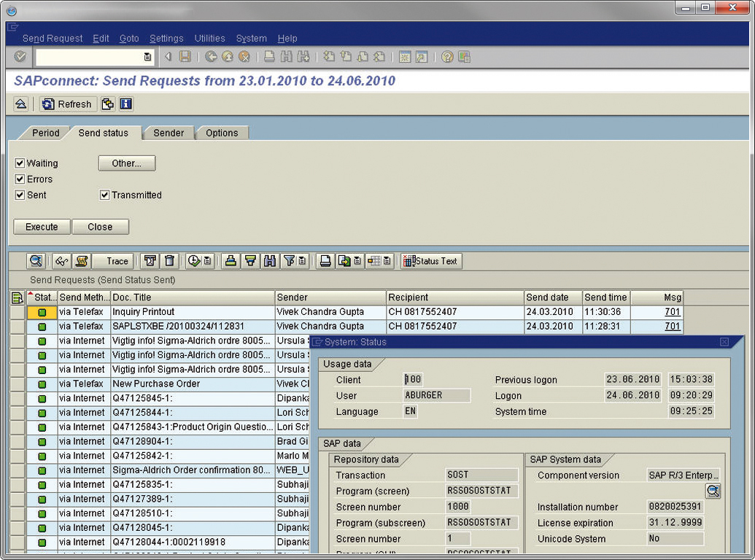755x560 pixels.
Task: Click the yellow Exit arrow icon
Action: coord(228,57)
